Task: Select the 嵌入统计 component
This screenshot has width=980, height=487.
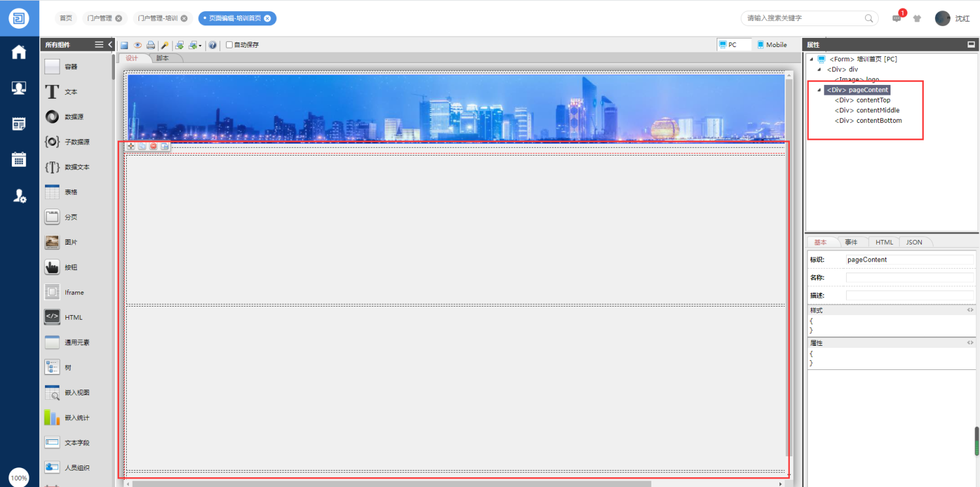Action: click(76, 418)
